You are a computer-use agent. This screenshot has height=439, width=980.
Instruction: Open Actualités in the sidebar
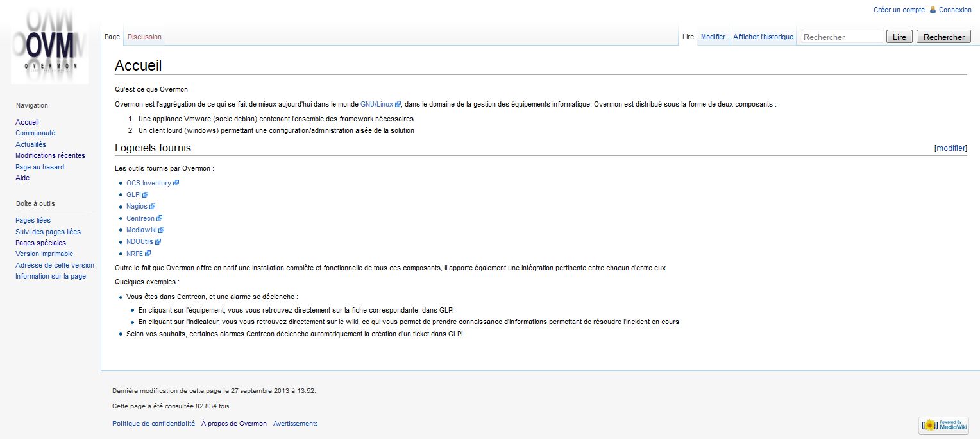pyautogui.click(x=31, y=144)
